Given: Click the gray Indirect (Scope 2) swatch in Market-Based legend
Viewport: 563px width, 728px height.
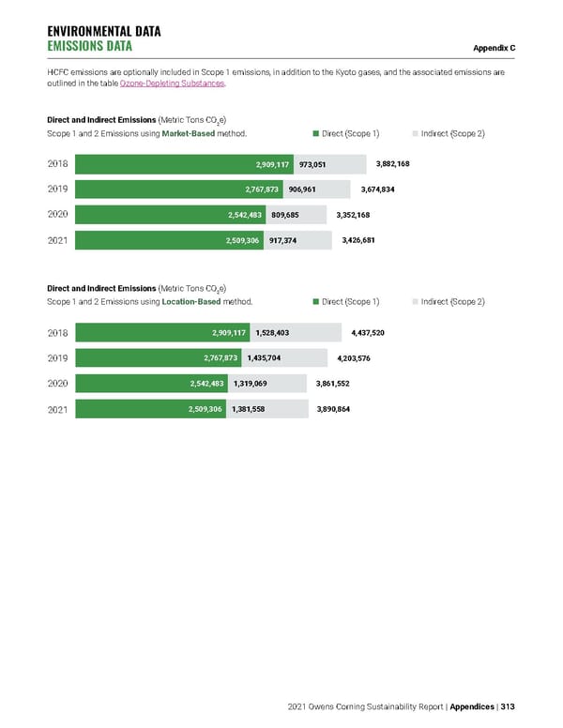Looking at the screenshot, I should (415, 134).
